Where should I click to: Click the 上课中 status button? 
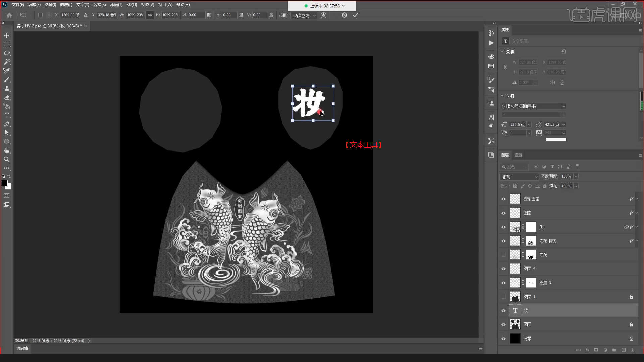(x=322, y=6)
